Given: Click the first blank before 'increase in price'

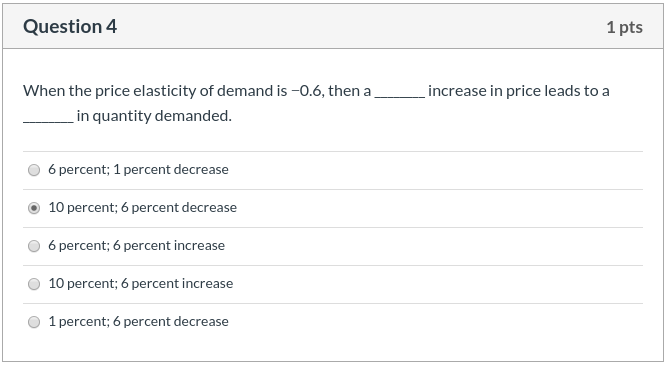Looking at the screenshot, I should [x=400, y=92].
